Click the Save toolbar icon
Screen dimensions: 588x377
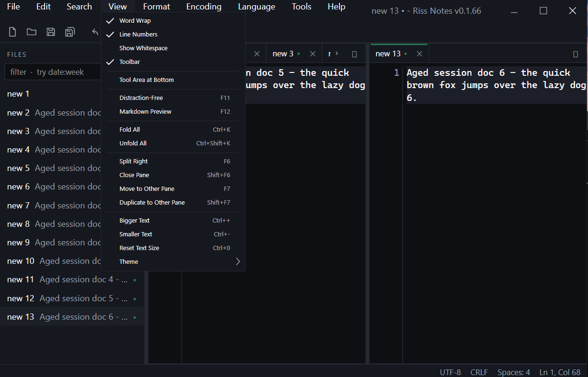(51, 32)
